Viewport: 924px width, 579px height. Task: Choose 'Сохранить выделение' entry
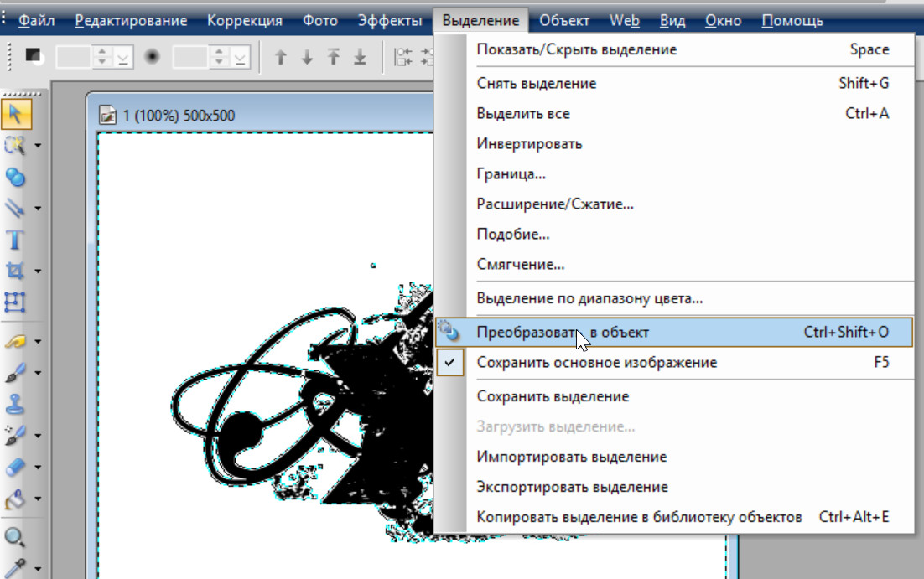(674, 395)
